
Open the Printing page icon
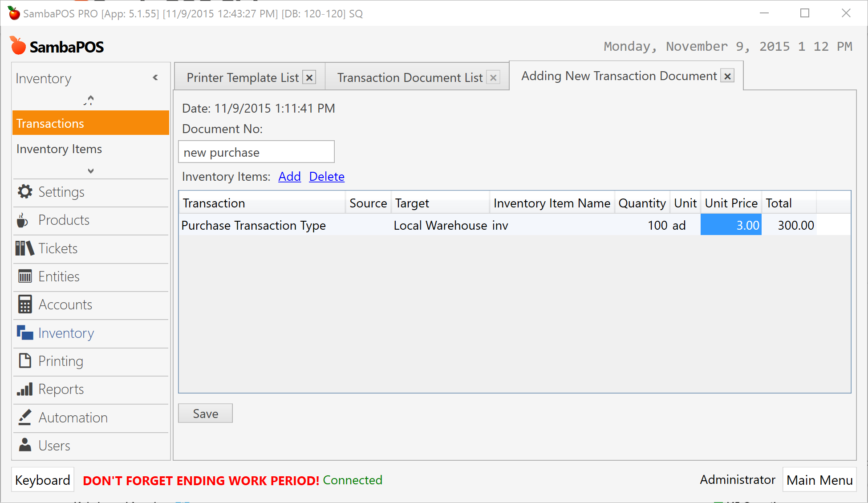point(24,361)
